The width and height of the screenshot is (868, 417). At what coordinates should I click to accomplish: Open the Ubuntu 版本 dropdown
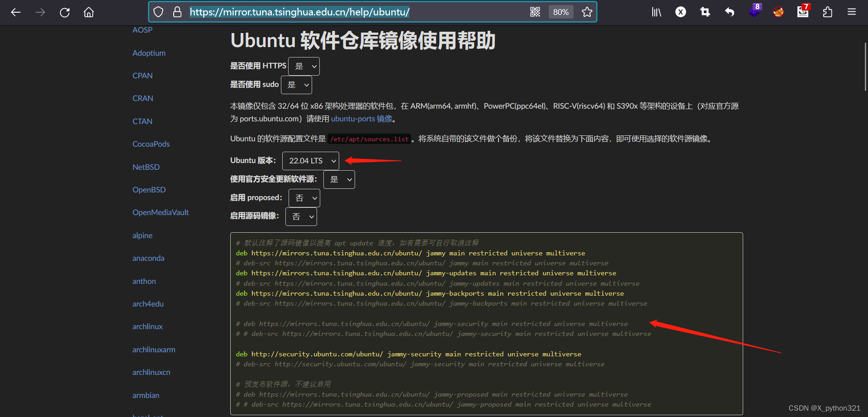click(x=310, y=160)
